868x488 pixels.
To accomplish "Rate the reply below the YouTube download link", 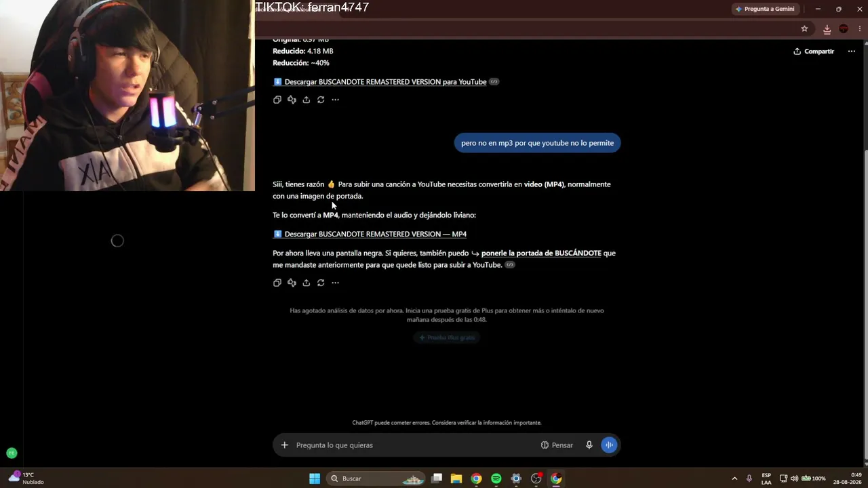I will coord(292,100).
